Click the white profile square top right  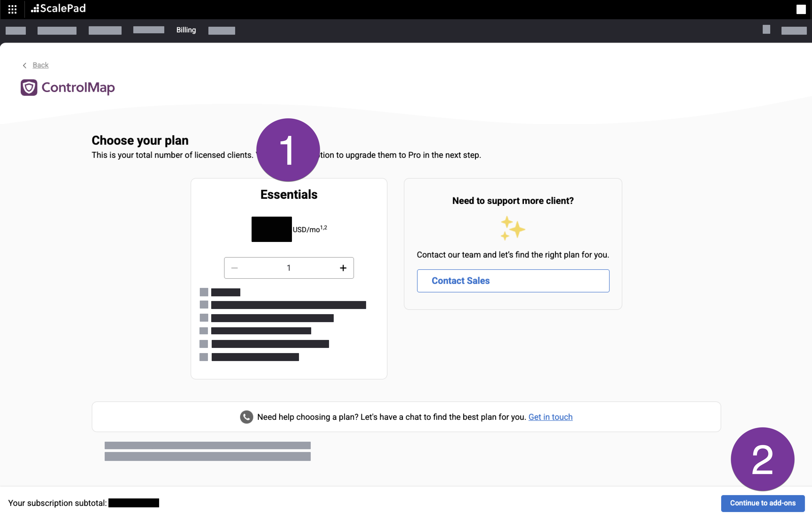[x=801, y=9]
